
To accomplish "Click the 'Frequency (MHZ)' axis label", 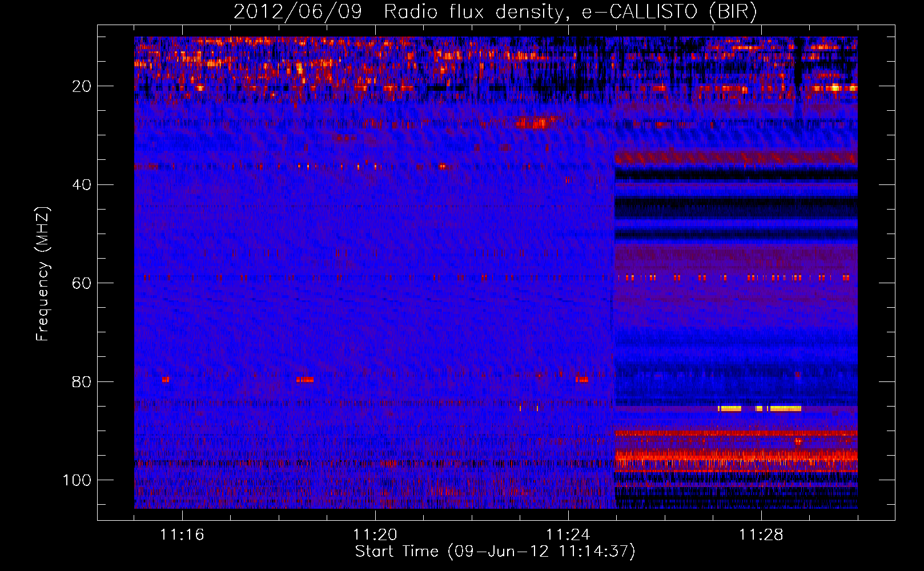I will click(43, 274).
